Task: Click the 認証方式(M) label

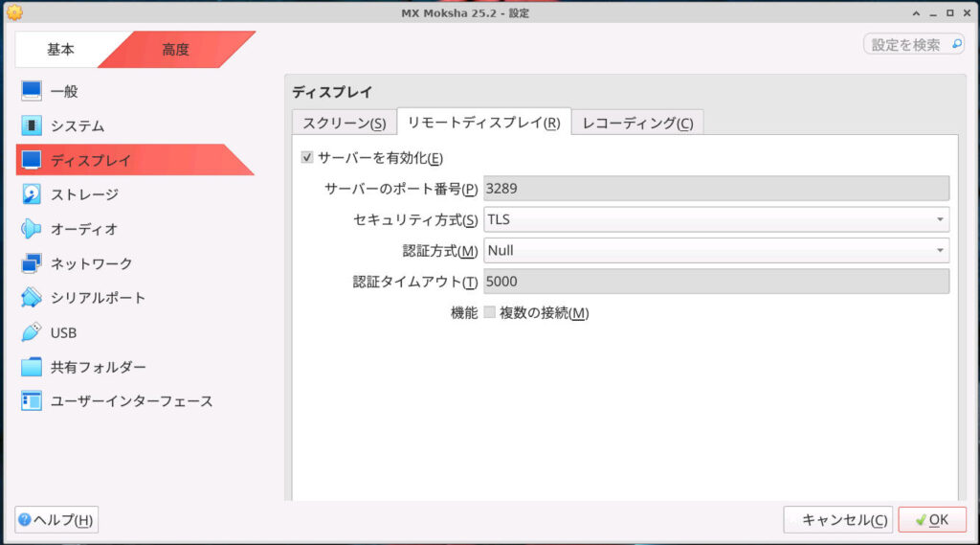Action: [440, 251]
